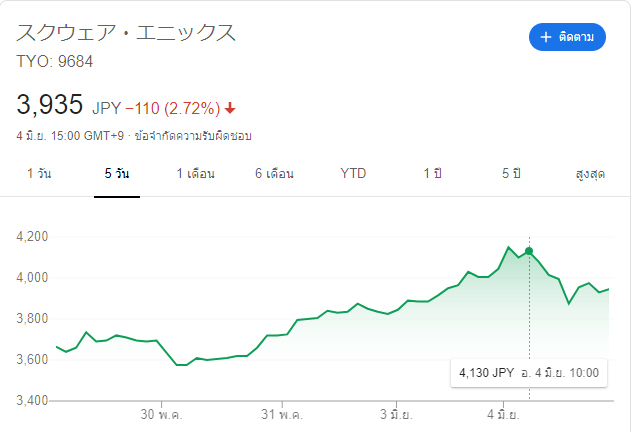Click the ติดตาม follow button
The width and height of the screenshot is (631, 432).
[567, 37]
